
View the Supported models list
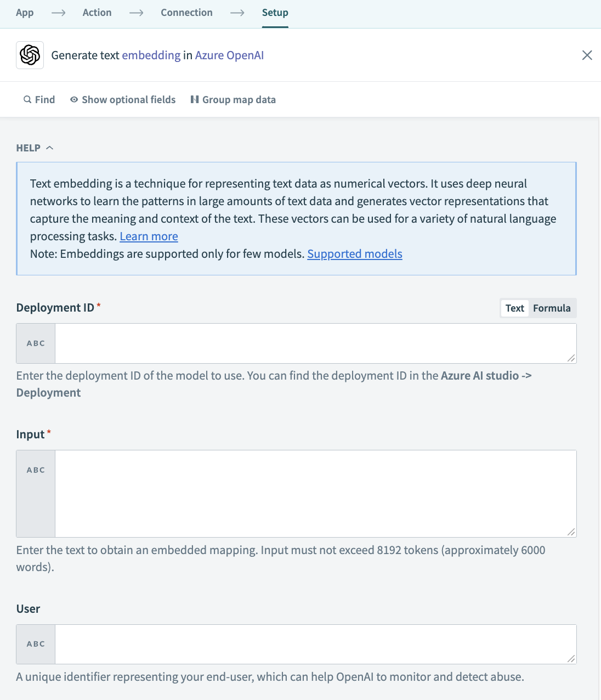(x=355, y=253)
